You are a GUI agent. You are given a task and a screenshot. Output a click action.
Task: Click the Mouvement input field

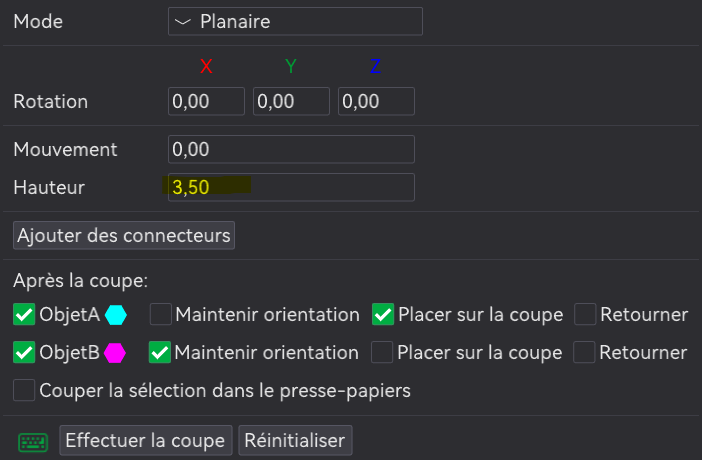(291, 149)
